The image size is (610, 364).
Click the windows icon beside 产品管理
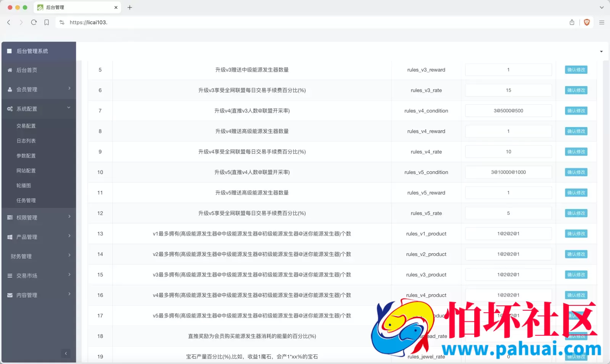pos(10,237)
